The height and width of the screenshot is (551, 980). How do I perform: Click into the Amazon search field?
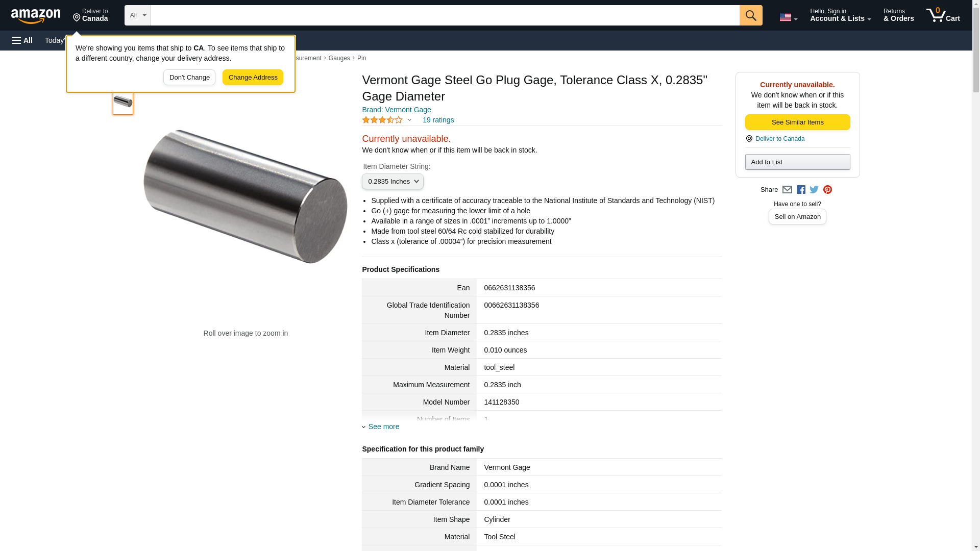pyautogui.click(x=445, y=15)
